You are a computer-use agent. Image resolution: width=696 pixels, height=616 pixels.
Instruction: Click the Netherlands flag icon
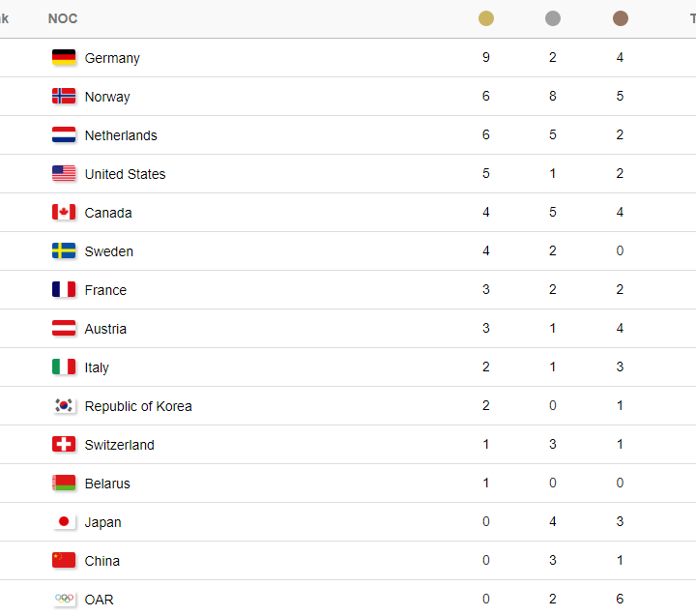click(64, 134)
